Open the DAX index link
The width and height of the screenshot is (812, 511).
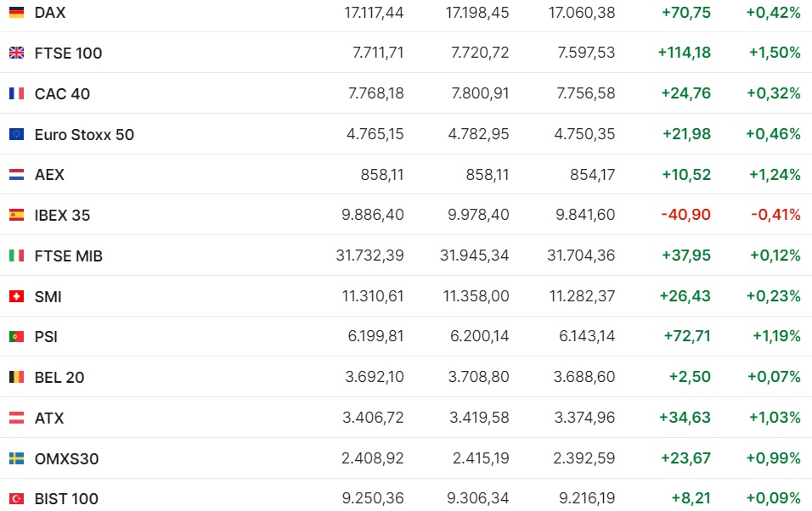(50, 13)
